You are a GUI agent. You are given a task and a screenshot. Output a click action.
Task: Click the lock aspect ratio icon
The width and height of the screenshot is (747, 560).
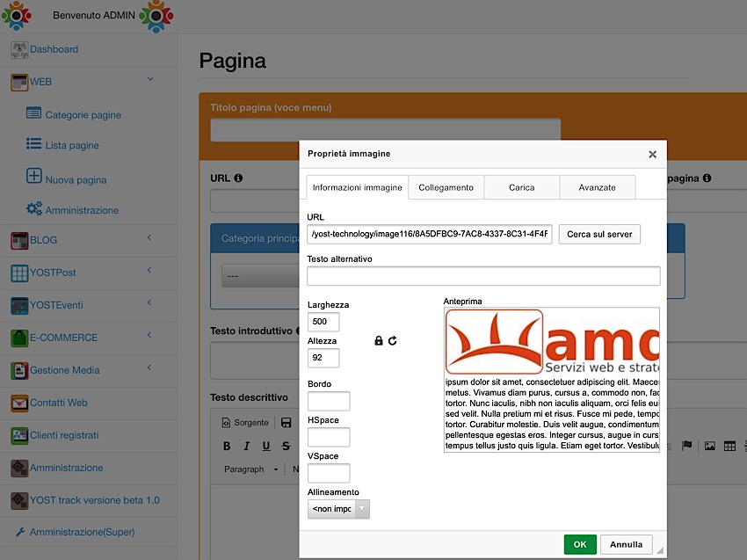click(379, 340)
